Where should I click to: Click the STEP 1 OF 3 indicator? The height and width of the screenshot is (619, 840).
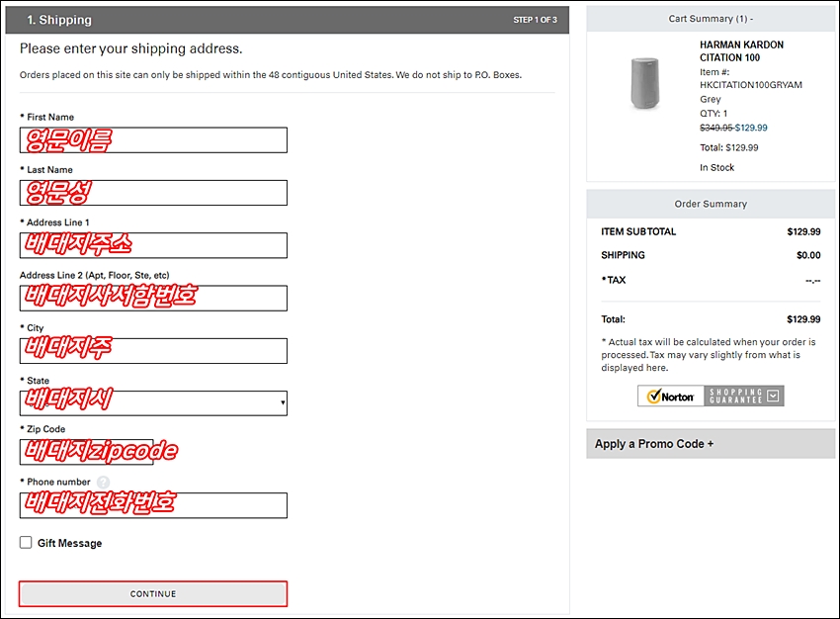click(x=536, y=20)
